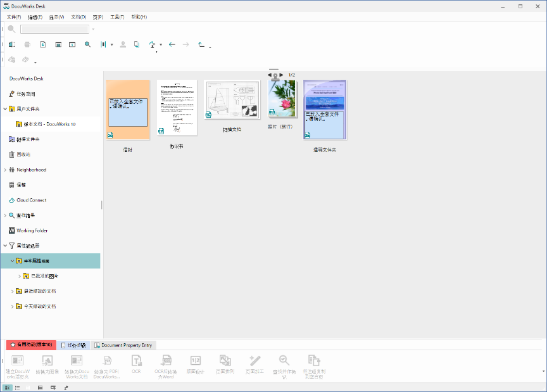Expand the 已批准的图片 filter node
Viewport: 547px width, 392px height.
coord(18,275)
